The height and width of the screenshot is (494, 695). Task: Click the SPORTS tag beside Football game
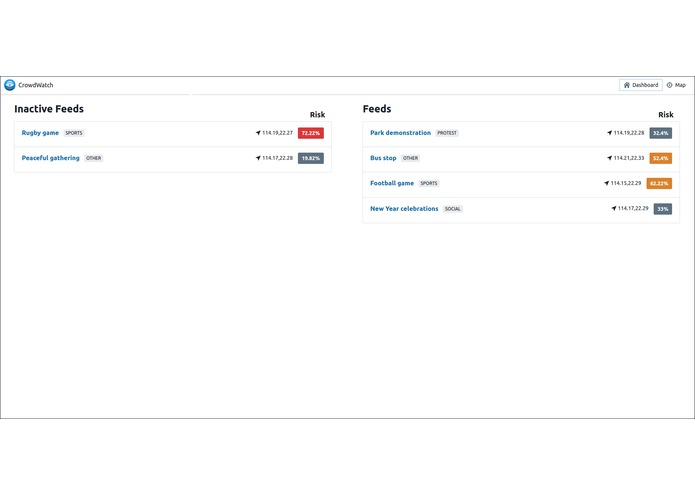click(429, 183)
